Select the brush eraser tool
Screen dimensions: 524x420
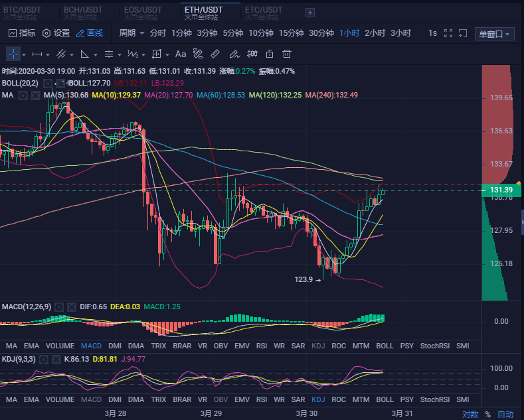234,54
